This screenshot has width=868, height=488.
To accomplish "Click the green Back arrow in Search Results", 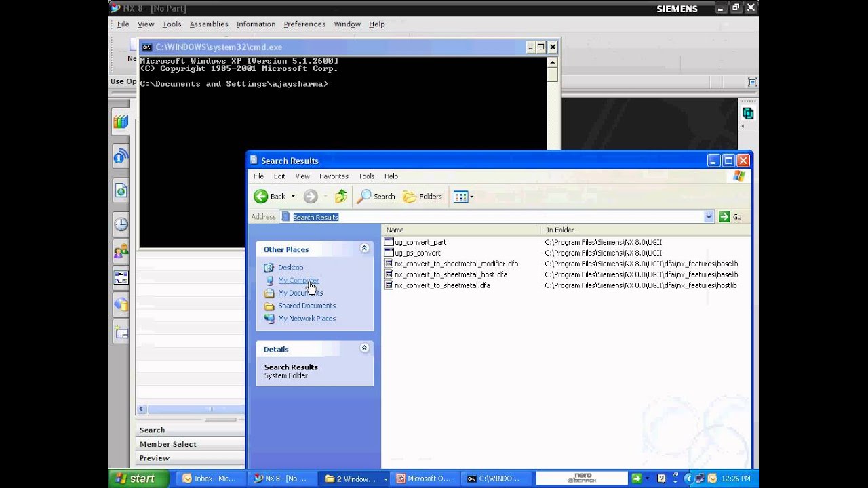I will click(x=261, y=197).
